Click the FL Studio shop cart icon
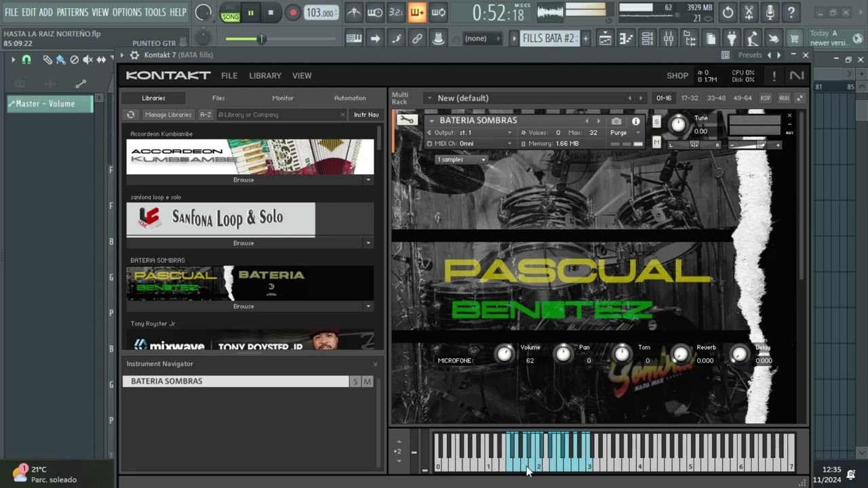 (794, 39)
